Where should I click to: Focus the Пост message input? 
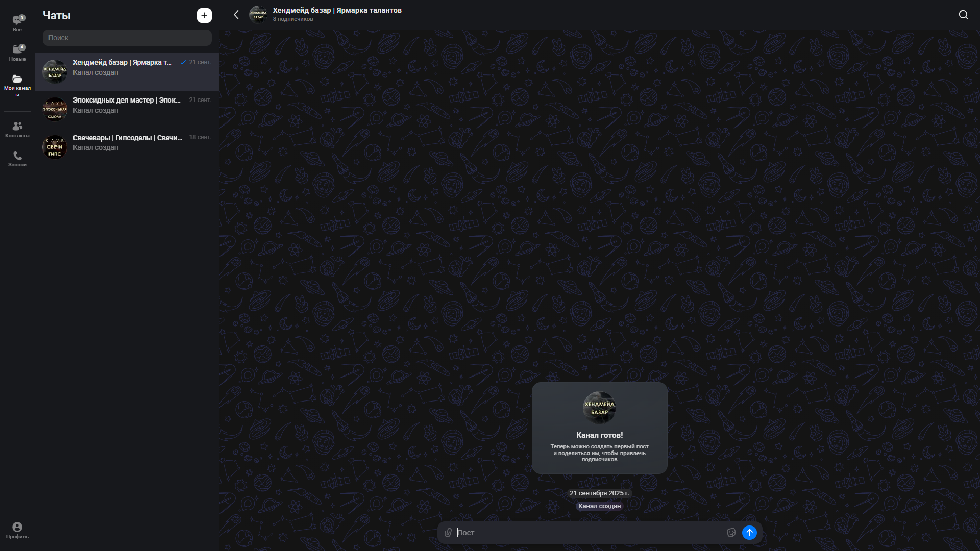pyautogui.click(x=587, y=533)
